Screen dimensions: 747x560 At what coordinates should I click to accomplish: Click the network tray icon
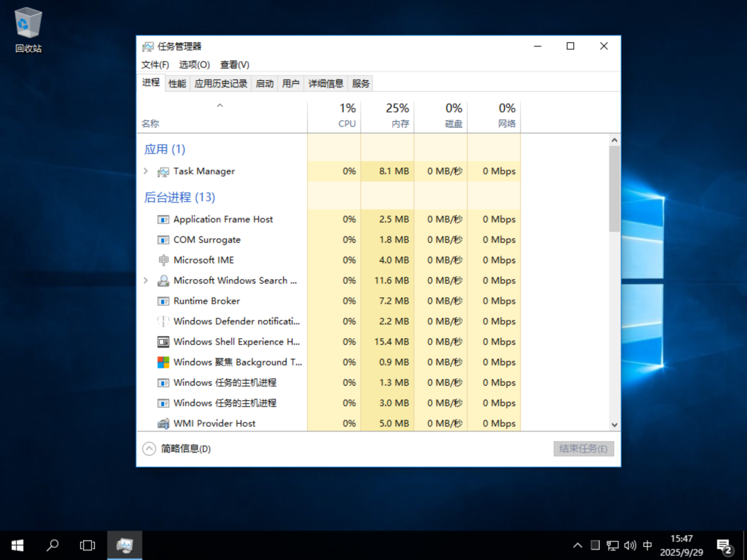point(613,545)
